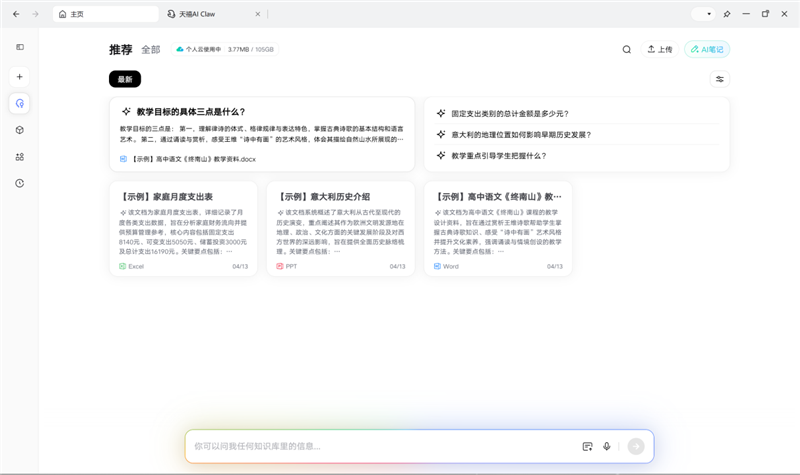Click the microphone voice input icon
This screenshot has width=800, height=475.
(x=607, y=446)
